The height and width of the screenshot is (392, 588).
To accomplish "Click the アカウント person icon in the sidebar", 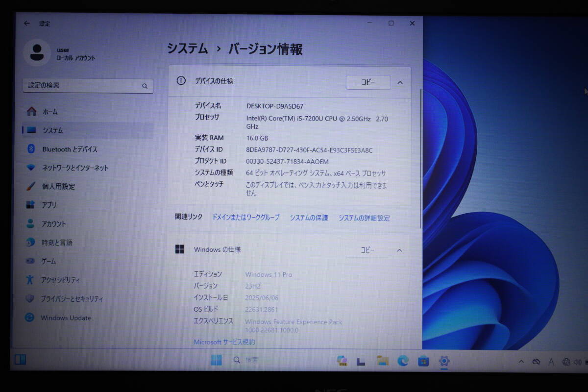I will [x=31, y=223].
